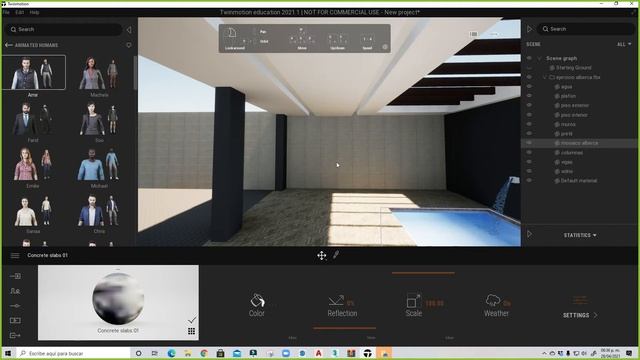This screenshot has width=640, height=360.
Task: Click the library search field
Action: tap(64, 29)
